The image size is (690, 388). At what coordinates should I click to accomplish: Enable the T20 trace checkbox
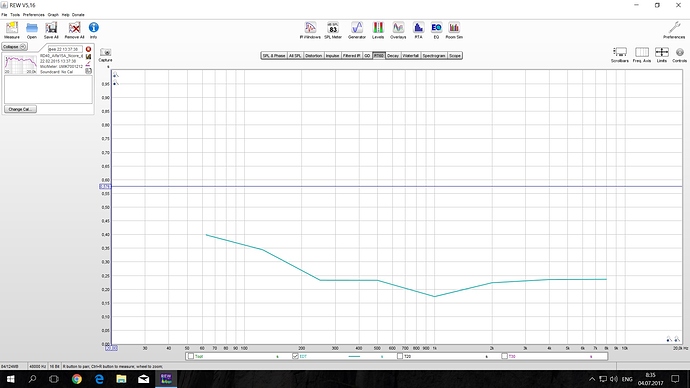(x=400, y=356)
